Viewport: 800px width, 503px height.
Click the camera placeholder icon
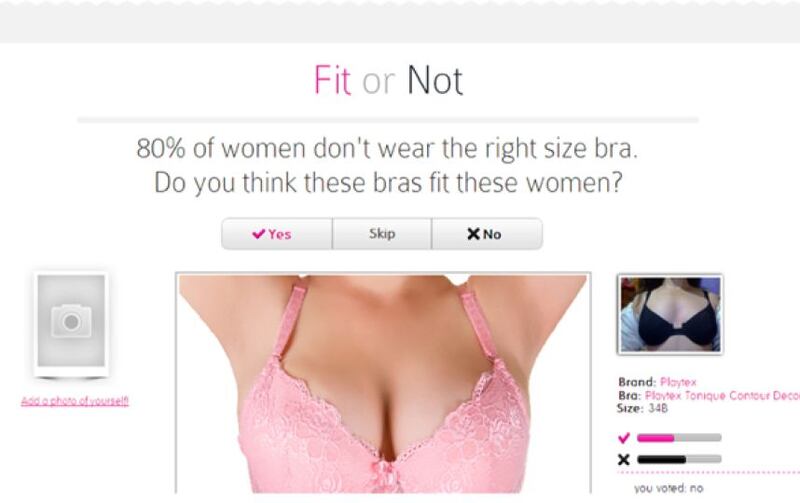coord(71,321)
